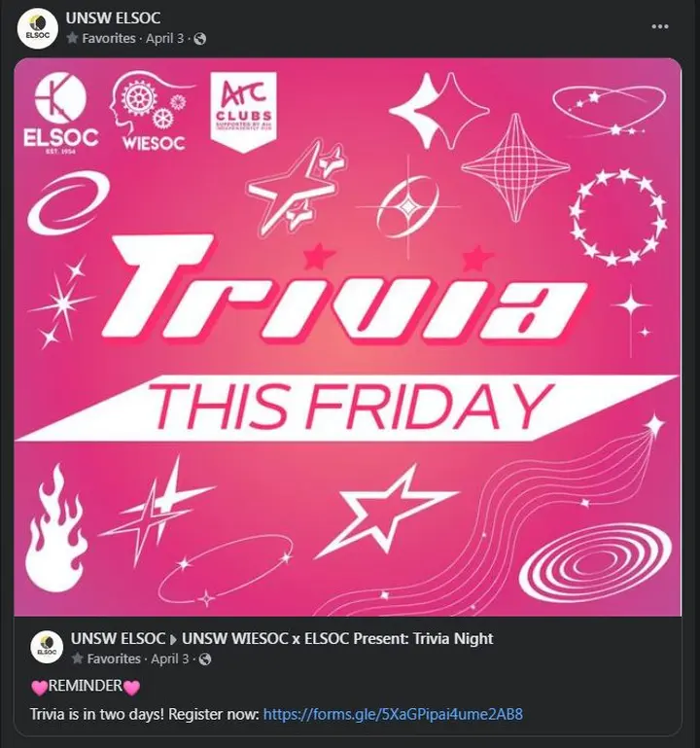Click the UNSW ELSOC avatar in the shared post

47,648
